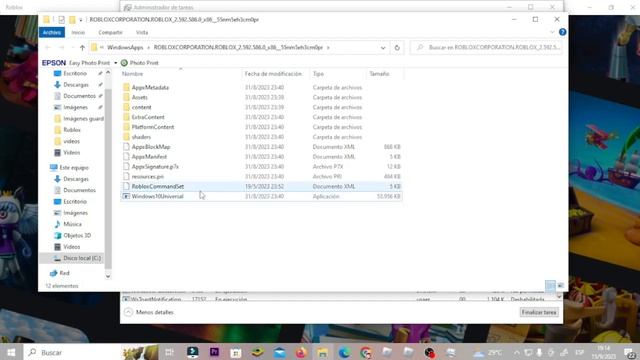This screenshot has width=640, height=360.
Task: Go up one folder level
Action: (82, 48)
